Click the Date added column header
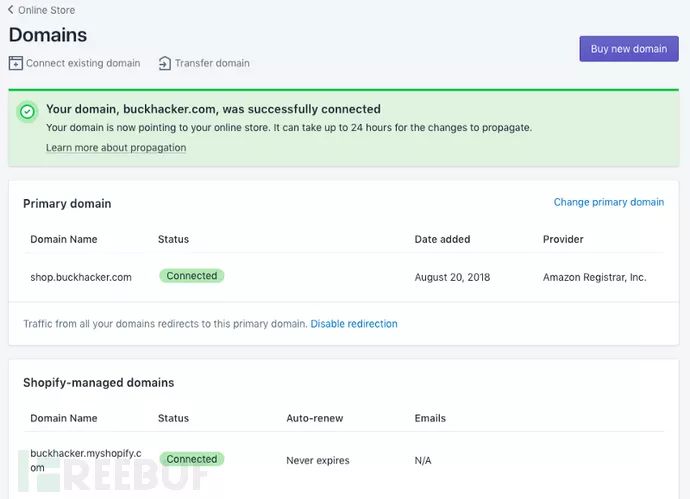This screenshot has height=499, width=690. (x=442, y=239)
